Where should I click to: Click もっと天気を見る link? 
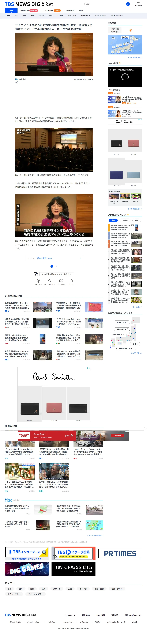point(135,57)
